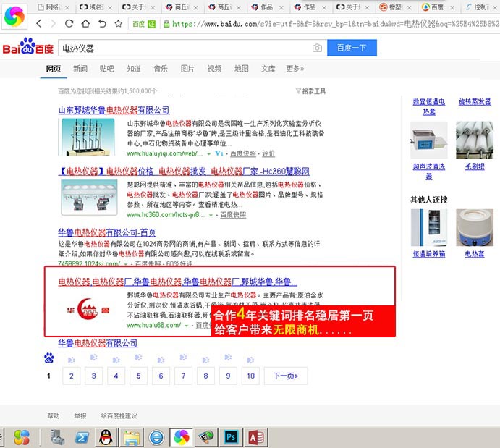Switch to the 地图 search tab

[241, 69]
